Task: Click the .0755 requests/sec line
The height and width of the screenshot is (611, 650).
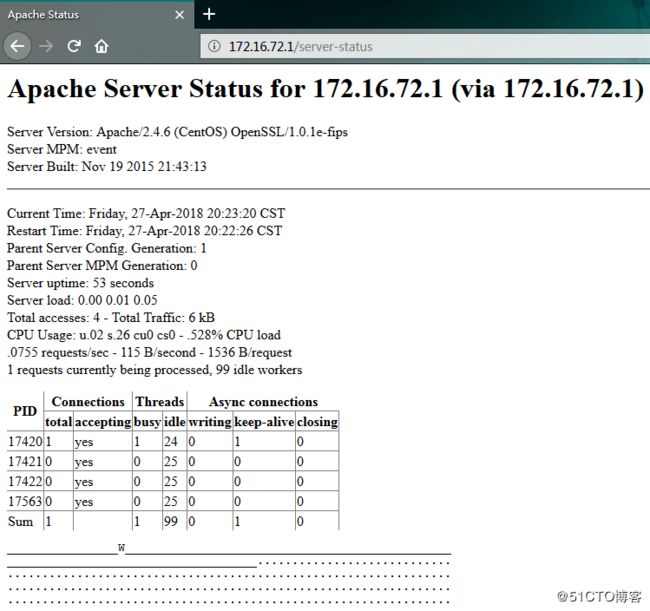Action: (x=149, y=352)
